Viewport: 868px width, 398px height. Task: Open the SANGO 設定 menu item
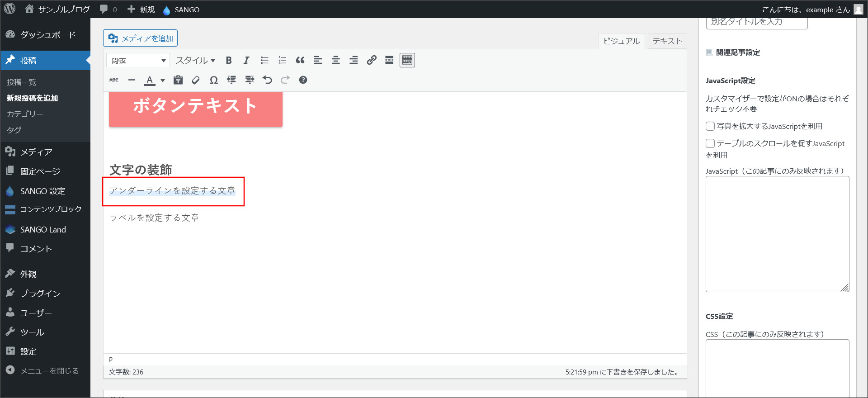click(42, 191)
